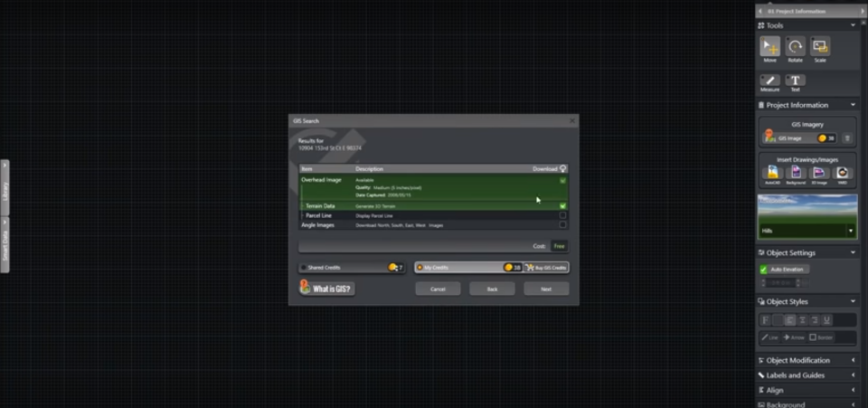Go to previous stage with left arrow
This screenshot has width=868, height=408.
pyautogui.click(x=760, y=11)
